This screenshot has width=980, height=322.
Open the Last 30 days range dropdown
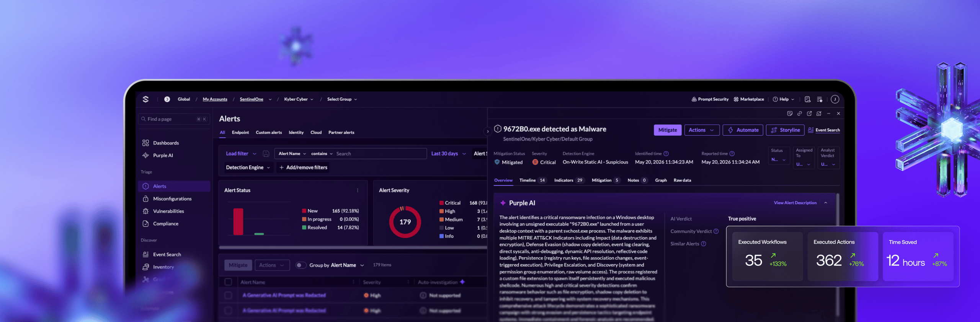[x=448, y=154]
